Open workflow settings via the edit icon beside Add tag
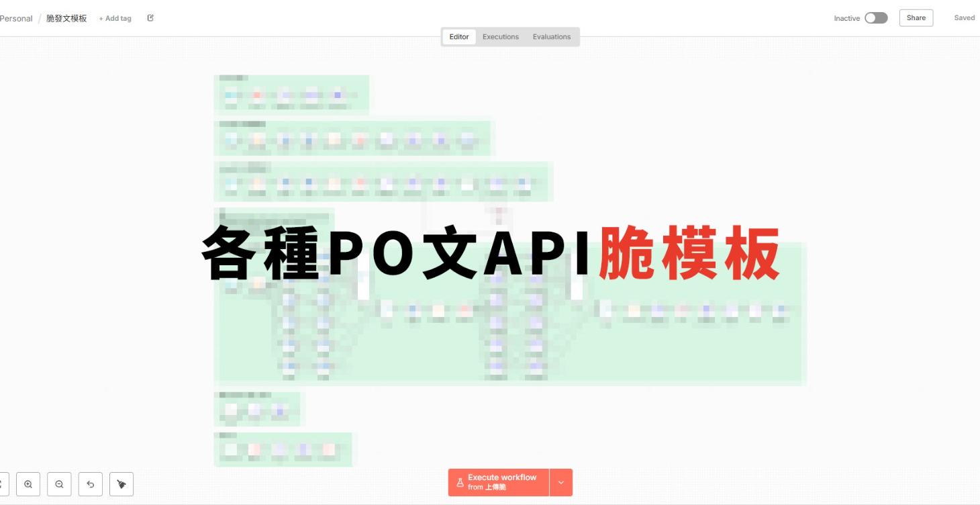The image size is (980, 505). tap(150, 18)
